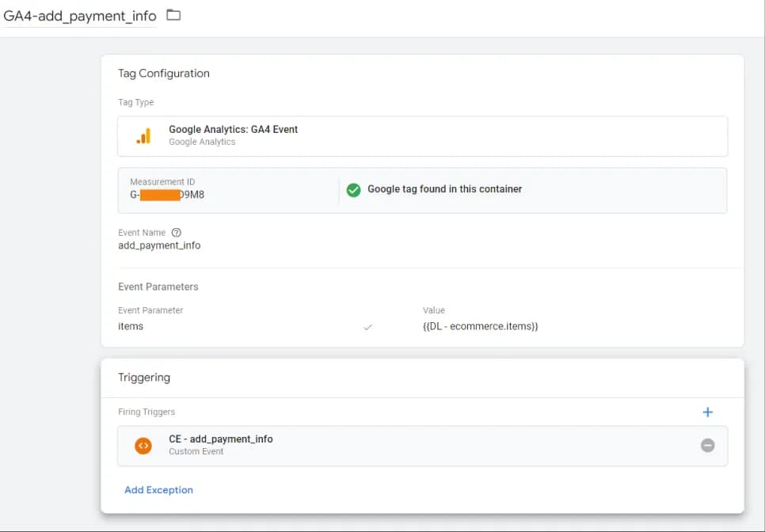This screenshot has width=765, height=532.
Task: Select the Google Analytics: GA4 Event tag type
Action: (423, 136)
